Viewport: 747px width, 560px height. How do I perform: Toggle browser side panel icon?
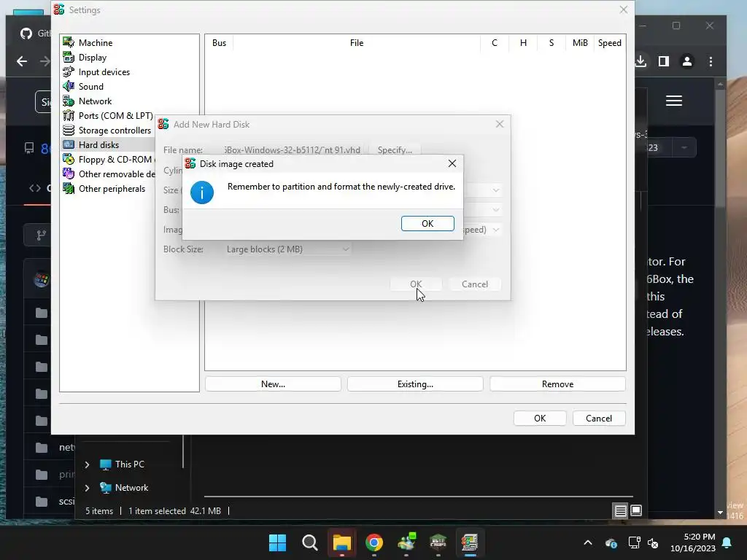664,61
